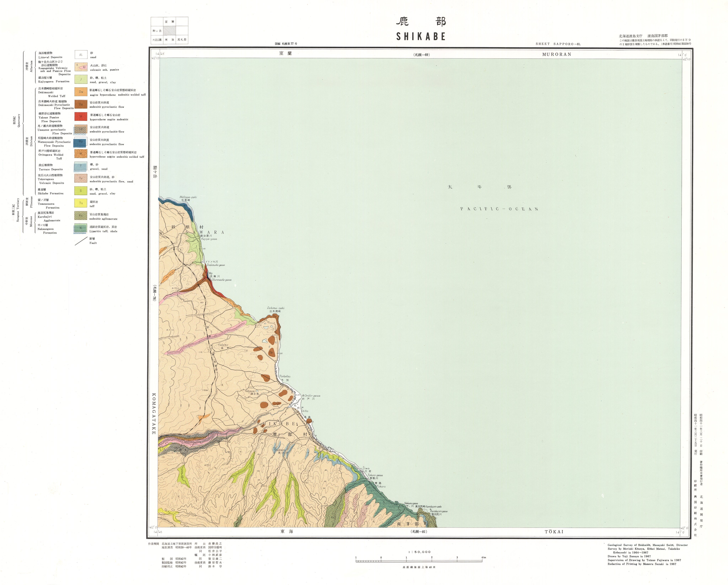Click the PACIFIC OCEAN label

pos(499,209)
